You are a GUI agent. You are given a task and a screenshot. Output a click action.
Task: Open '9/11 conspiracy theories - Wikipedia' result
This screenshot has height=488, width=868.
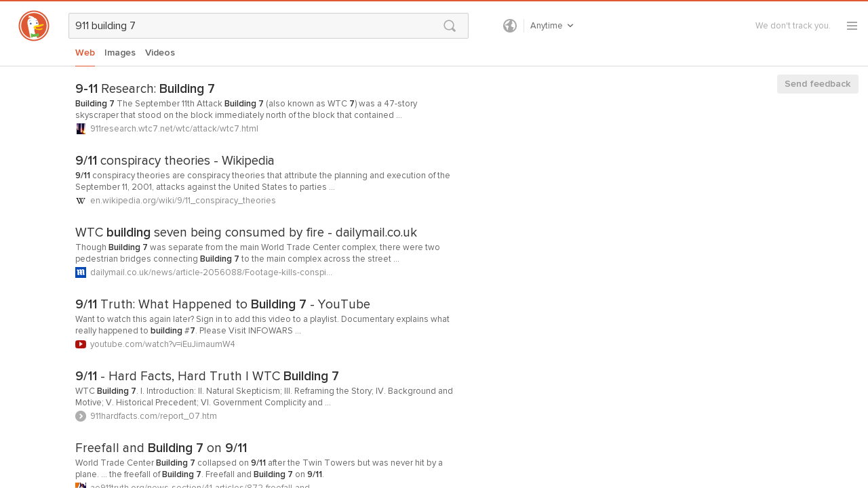click(175, 161)
